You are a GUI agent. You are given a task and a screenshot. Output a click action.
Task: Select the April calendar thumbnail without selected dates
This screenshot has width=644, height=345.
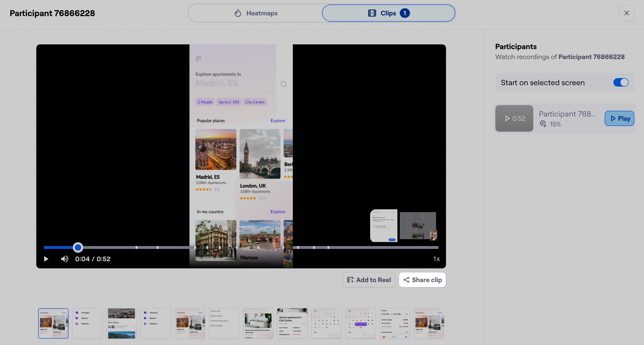click(x=326, y=323)
